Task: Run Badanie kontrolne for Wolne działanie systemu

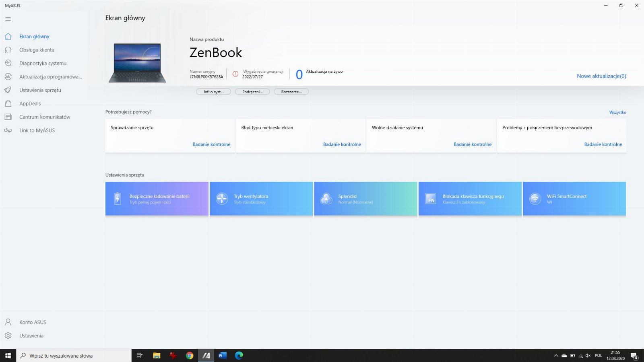Action: coord(473,144)
